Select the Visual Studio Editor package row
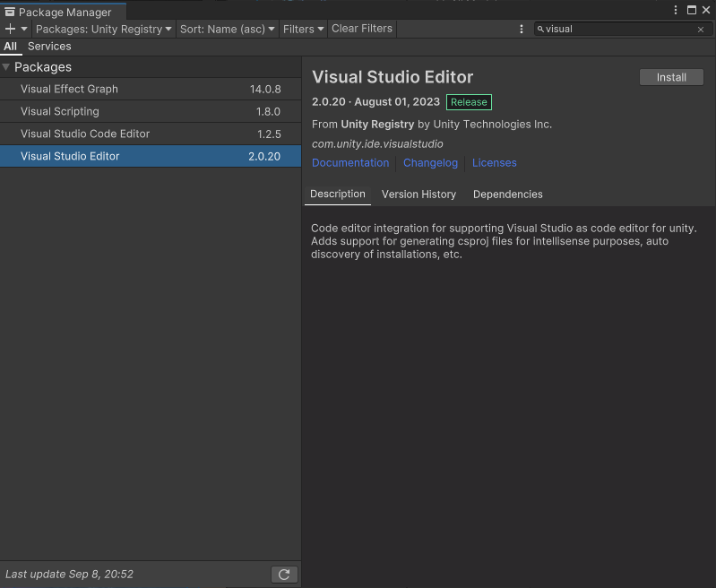 pyautogui.click(x=151, y=156)
